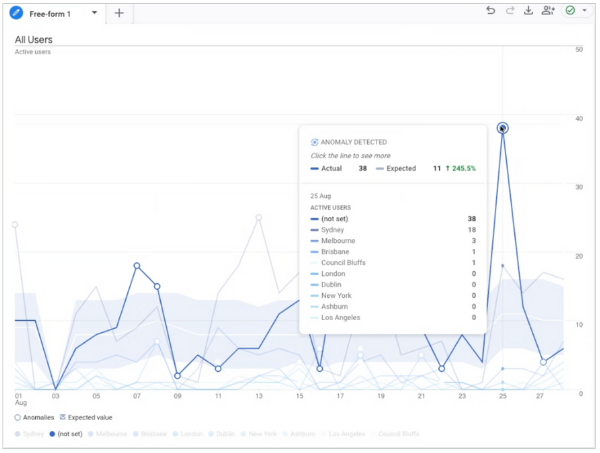This screenshot has height=453, width=600.
Task: Toggle the New York series in legend
Action: (x=258, y=434)
